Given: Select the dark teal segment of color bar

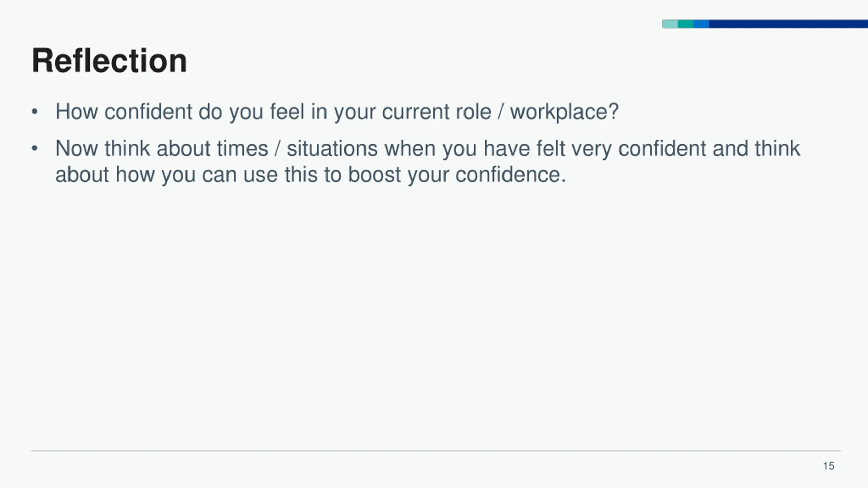Looking at the screenshot, I should coord(686,24).
